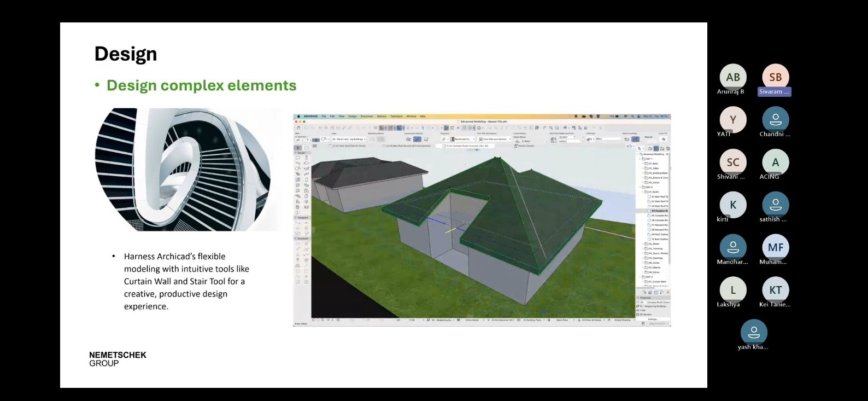Click the Apple menu icon
This screenshot has height=401, width=868.
tap(298, 117)
